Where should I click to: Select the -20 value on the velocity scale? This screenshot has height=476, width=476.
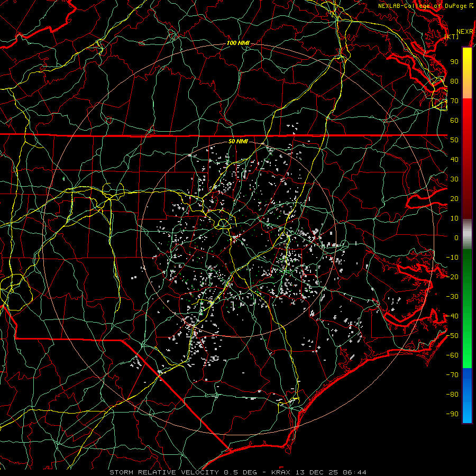coord(452,277)
